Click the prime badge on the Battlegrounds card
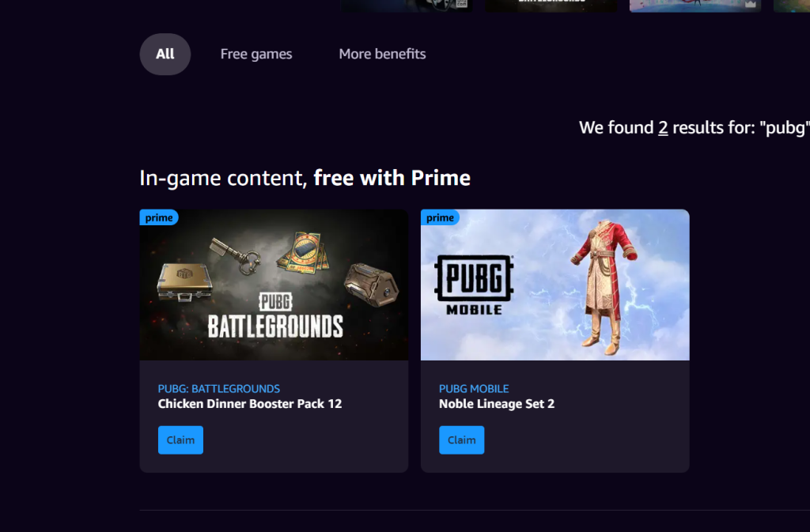This screenshot has height=532, width=810. click(x=159, y=217)
